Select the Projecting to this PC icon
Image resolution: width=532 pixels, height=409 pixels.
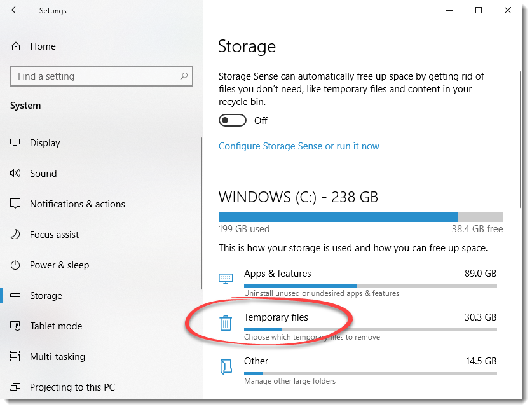[14, 387]
